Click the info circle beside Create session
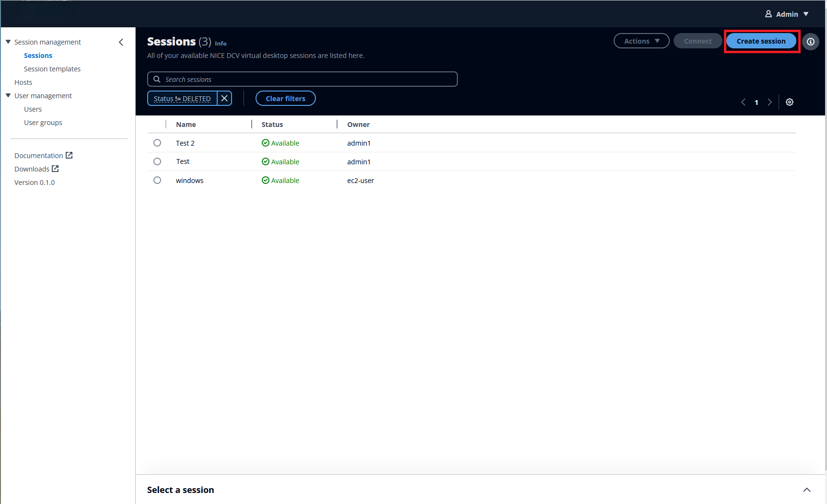The height and width of the screenshot is (504, 827). pyautogui.click(x=811, y=42)
